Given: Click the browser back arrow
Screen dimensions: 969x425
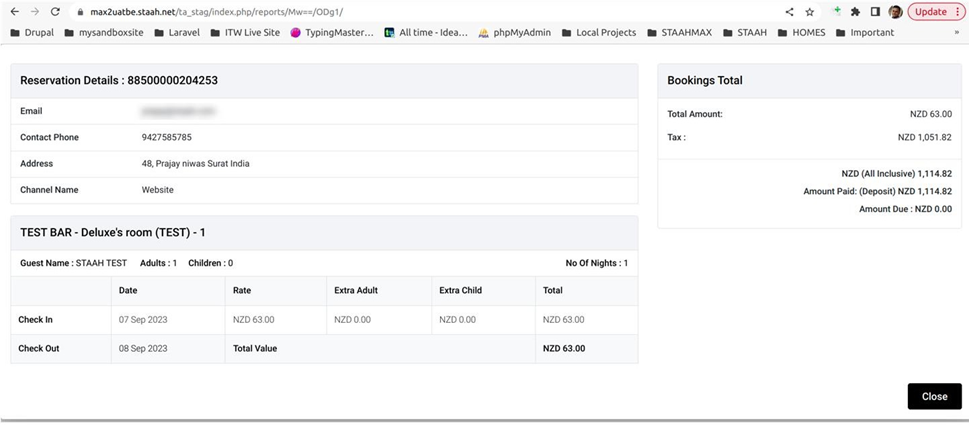Looking at the screenshot, I should 14,12.
